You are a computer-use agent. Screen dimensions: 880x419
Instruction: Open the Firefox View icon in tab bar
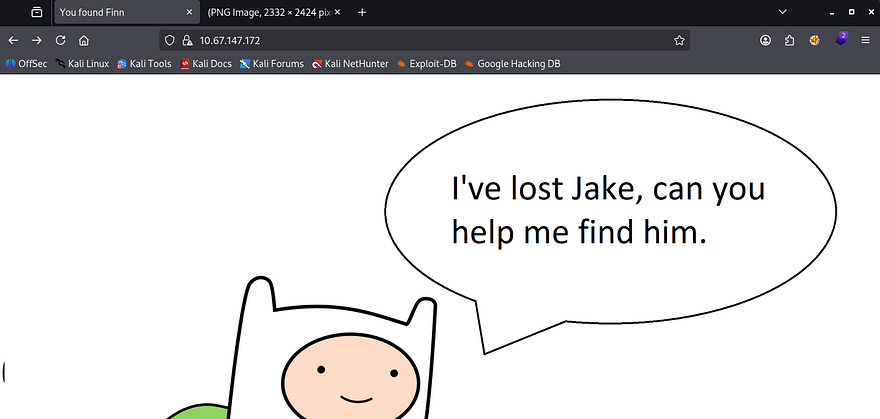click(36, 12)
